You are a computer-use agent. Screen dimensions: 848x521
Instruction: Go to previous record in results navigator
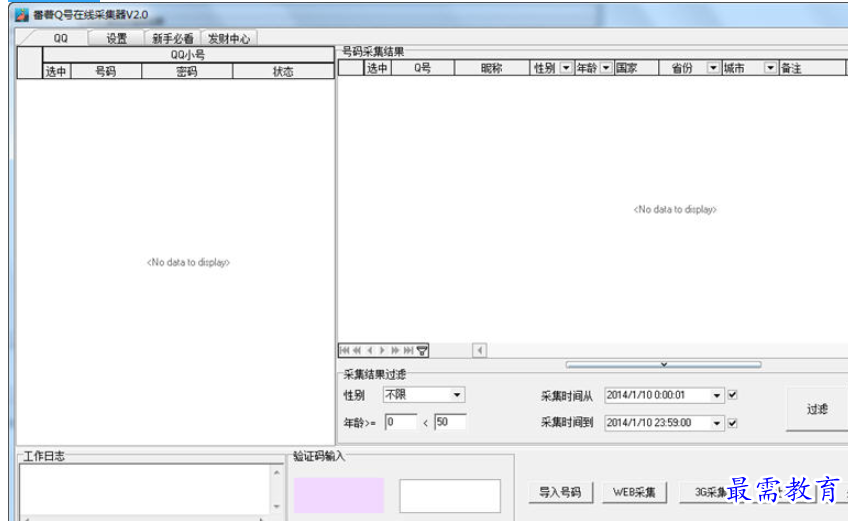[x=370, y=351]
